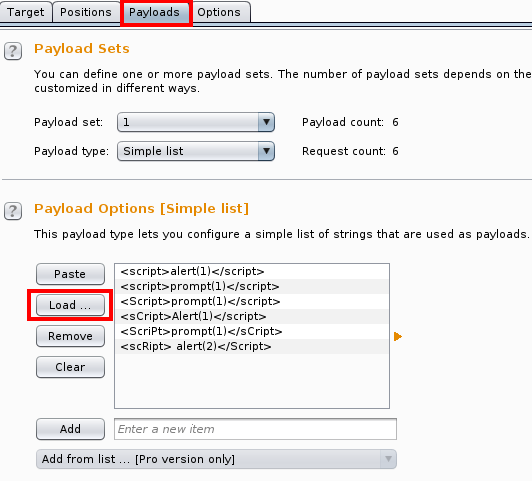Click the orange arrow beside payload list
This screenshot has height=481, width=532.
[x=398, y=336]
